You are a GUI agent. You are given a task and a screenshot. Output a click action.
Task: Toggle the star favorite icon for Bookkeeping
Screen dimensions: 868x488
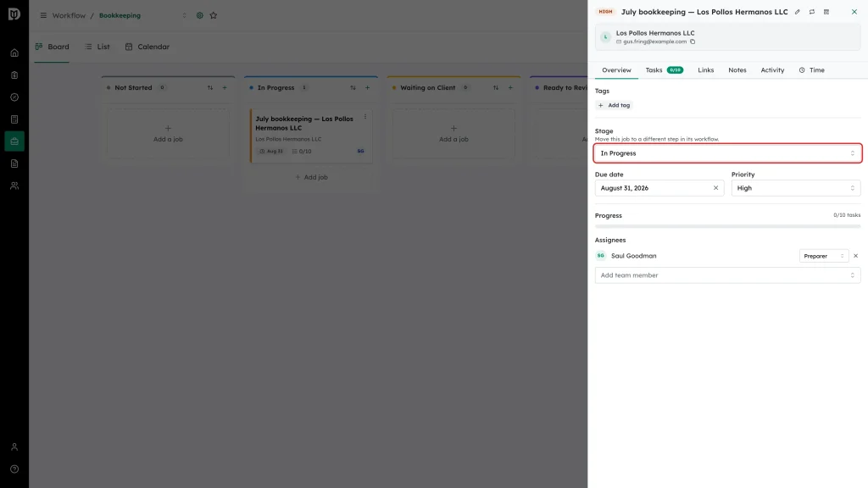(214, 15)
